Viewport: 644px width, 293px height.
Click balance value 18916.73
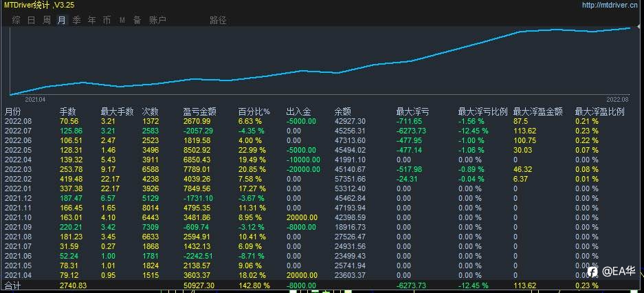(x=350, y=227)
